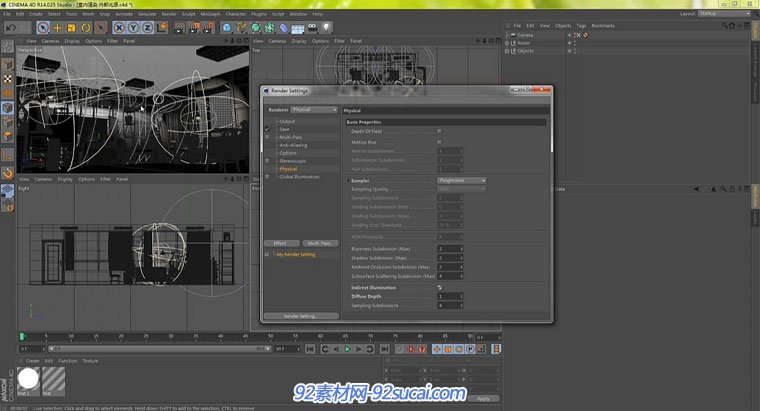Toggle the Save checkbox in Render Settings
This screenshot has width=760, height=411.
[267, 129]
